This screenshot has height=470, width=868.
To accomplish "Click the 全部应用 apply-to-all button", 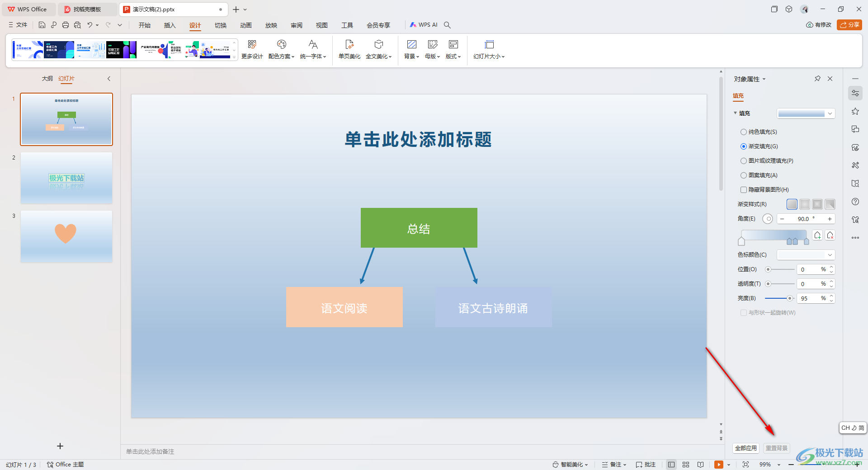I will pos(746,448).
